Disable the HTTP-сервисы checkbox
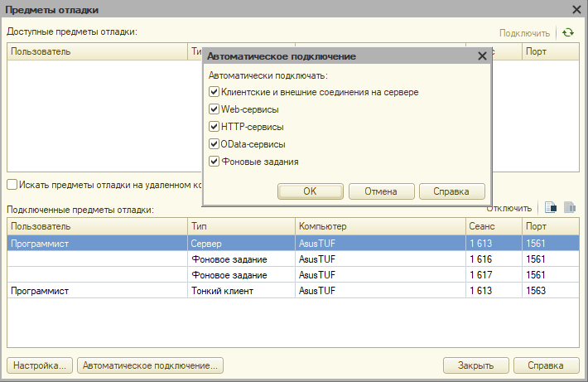The image size is (588, 382). click(214, 127)
